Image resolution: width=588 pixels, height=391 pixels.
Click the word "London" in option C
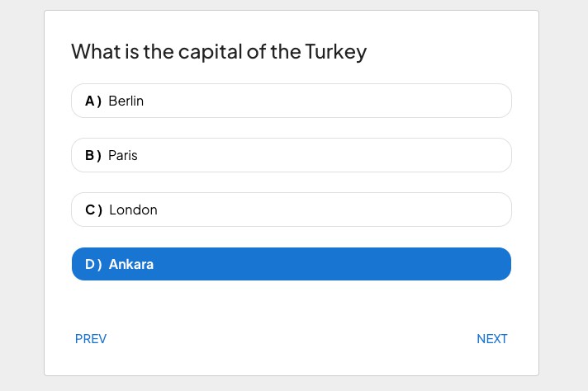(133, 210)
